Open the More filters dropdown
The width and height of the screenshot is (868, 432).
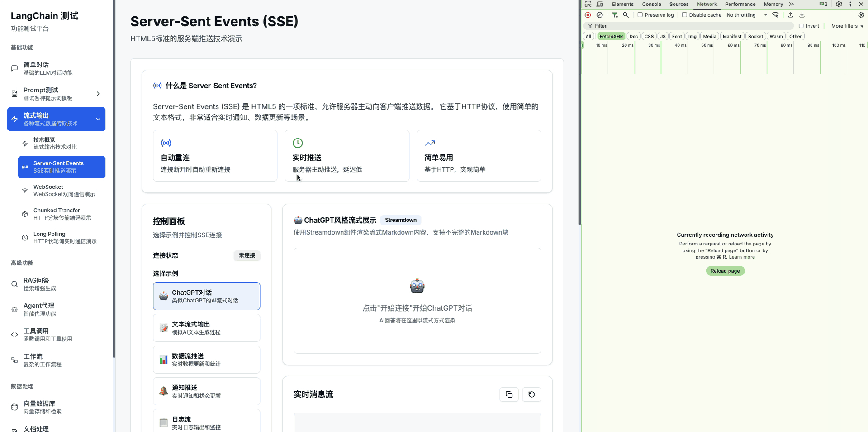(x=847, y=26)
